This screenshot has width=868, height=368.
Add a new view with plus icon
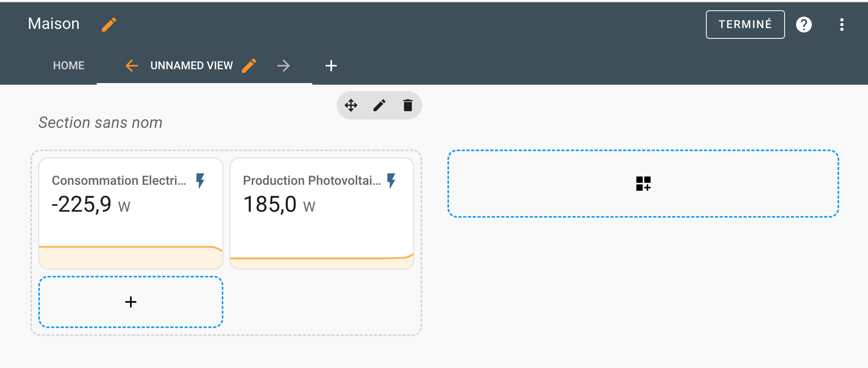point(331,66)
